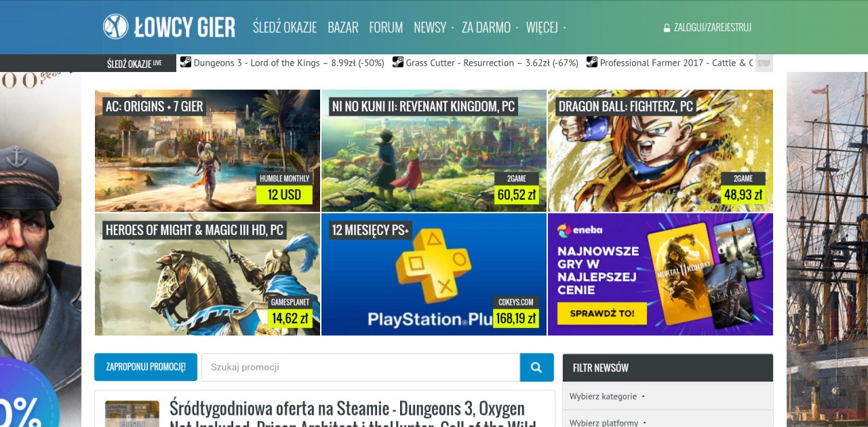Click the left-side sea captain ad
868x427 pixels.
pos(41,249)
